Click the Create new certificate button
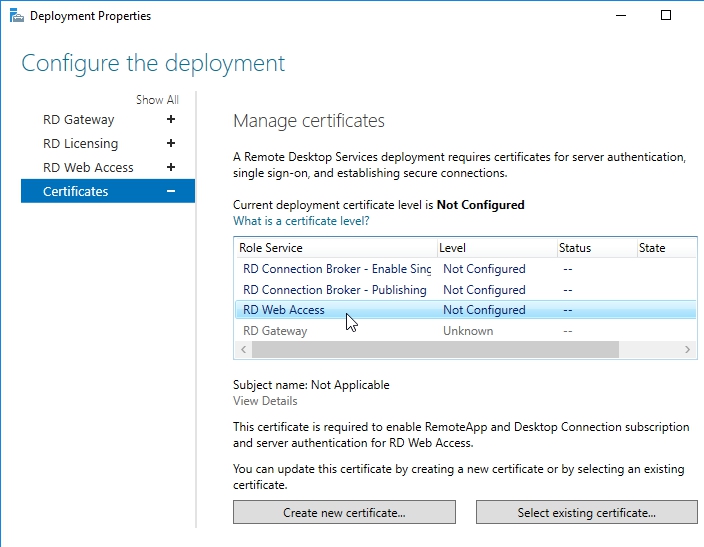Image resolution: width=704 pixels, height=547 pixels. pyautogui.click(x=344, y=513)
